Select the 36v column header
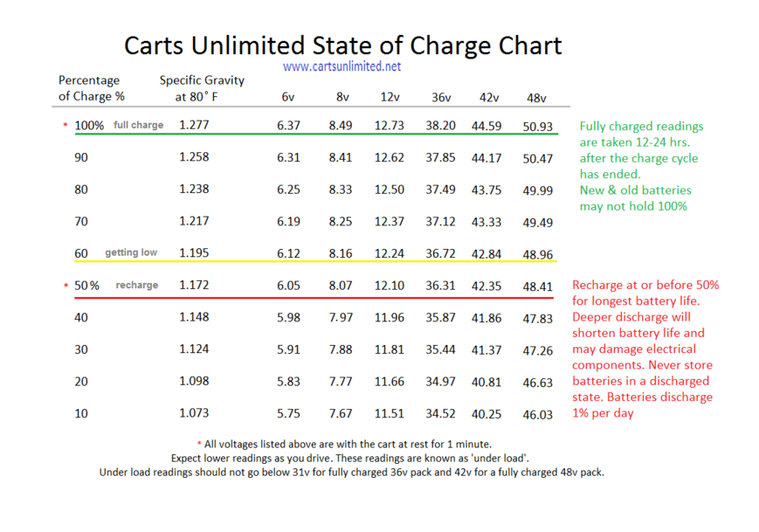The image size is (759, 532). (441, 97)
